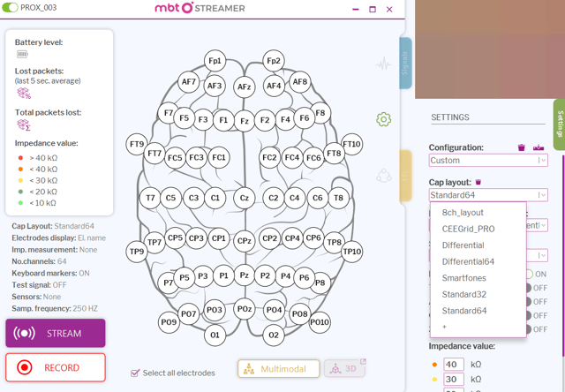Select the AF7 electrode
Screen dimensions: 565x392
coord(188,82)
